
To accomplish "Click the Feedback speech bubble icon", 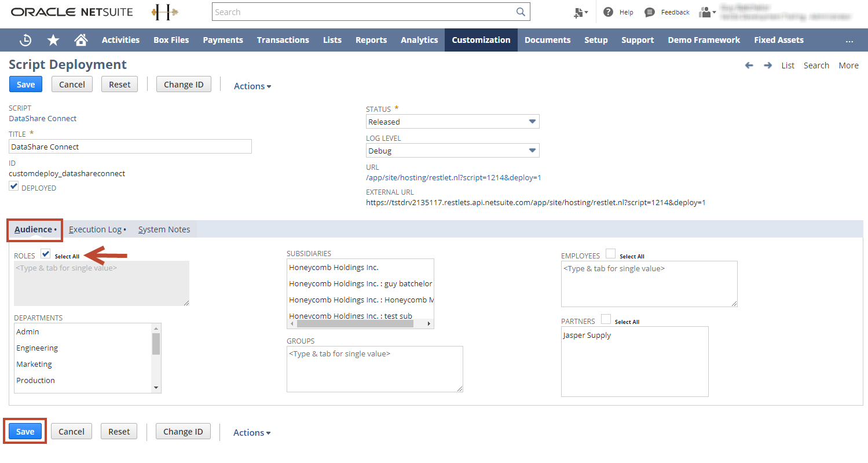I will (650, 12).
